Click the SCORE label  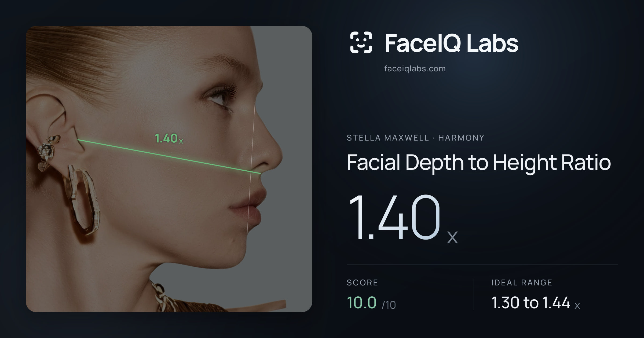[x=362, y=282]
